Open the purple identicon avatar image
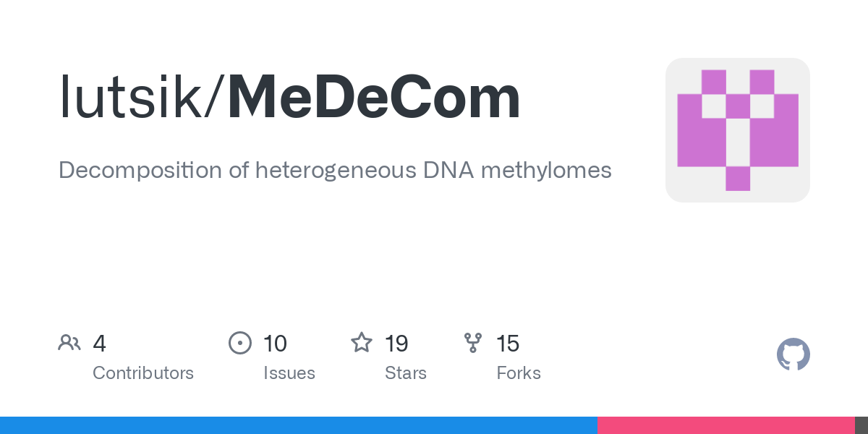 737,130
